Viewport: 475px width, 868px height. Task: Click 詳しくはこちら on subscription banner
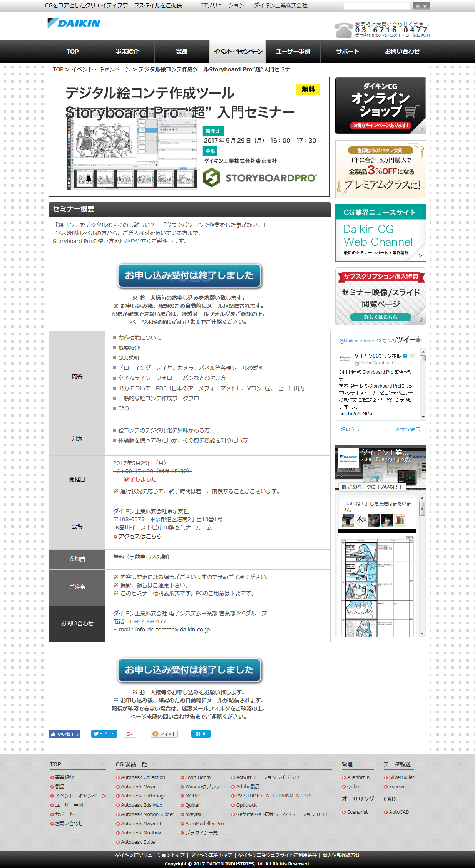(x=380, y=317)
